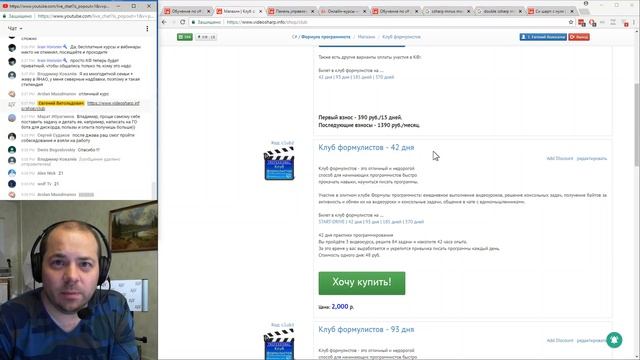The height and width of the screenshot is (360, 640).
Task: Go forward with the browser forward arrow
Action: (x=173, y=22)
